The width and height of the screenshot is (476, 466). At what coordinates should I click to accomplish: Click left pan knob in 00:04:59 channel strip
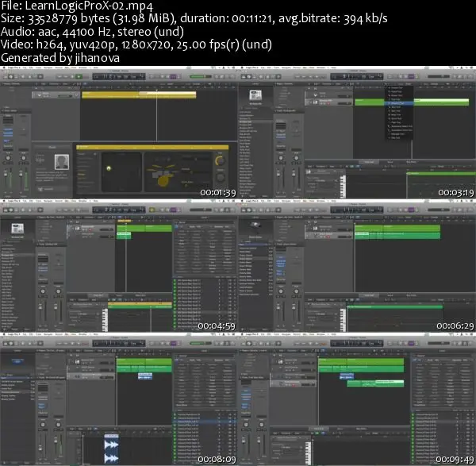(x=43, y=291)
